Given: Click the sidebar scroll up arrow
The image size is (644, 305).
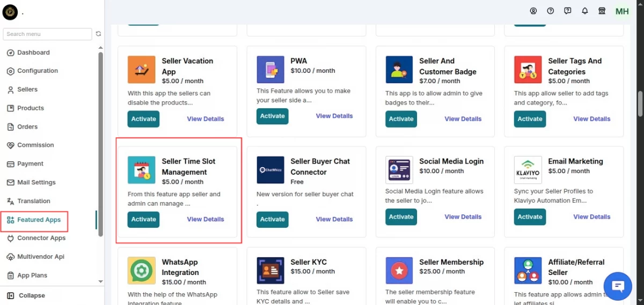Looking at the screenshot, I should click(x=100, y=48).
